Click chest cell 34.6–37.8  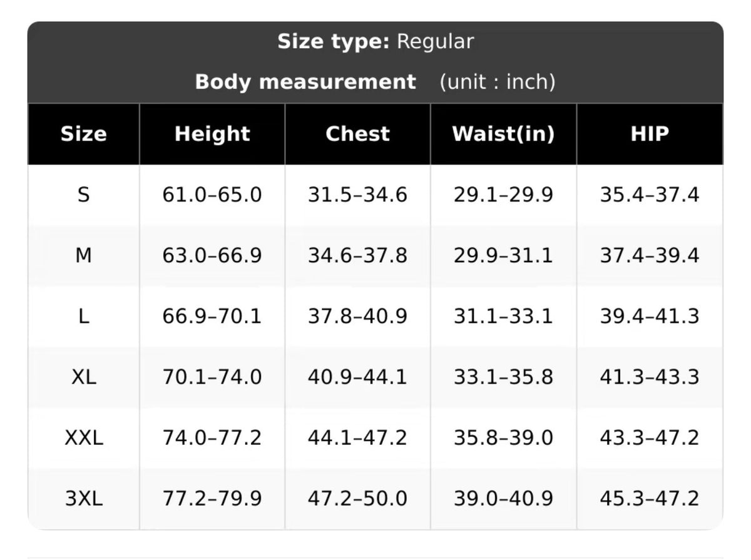tap(357, 256)
